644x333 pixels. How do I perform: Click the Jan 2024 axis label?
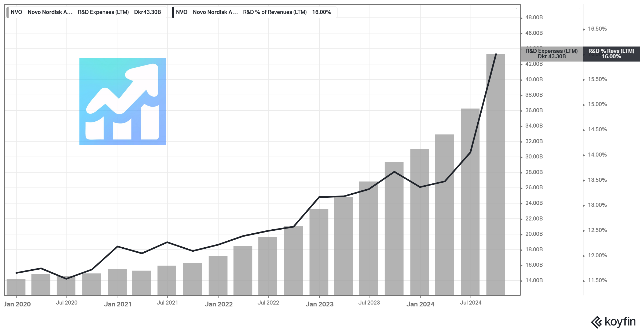(x=420, y=304)
